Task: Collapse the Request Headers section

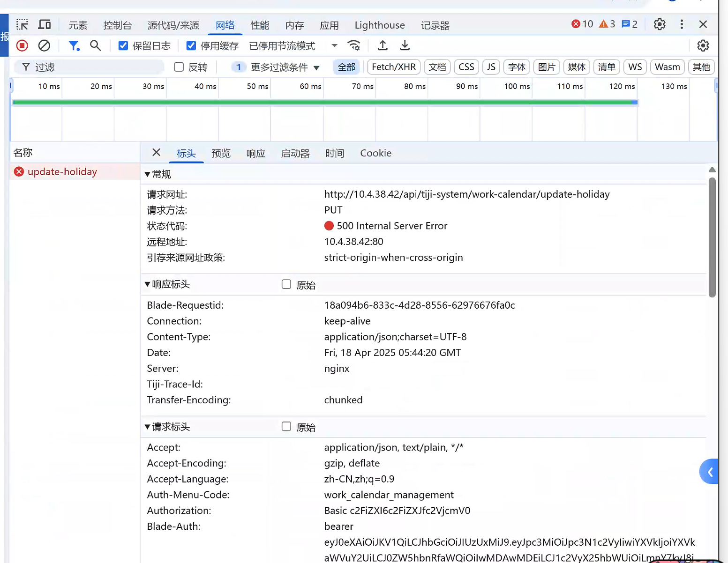Action: pos(168,427)
